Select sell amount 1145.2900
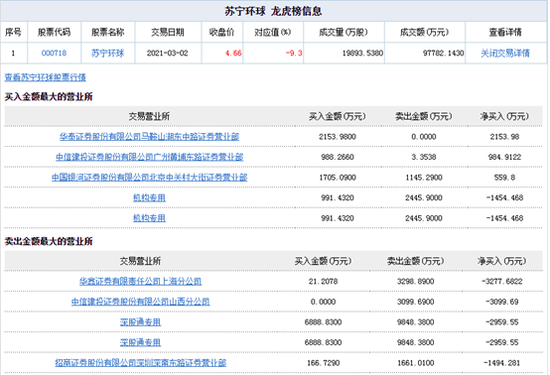Viewport: 550px width, 375px height. (x=424, y=177)
